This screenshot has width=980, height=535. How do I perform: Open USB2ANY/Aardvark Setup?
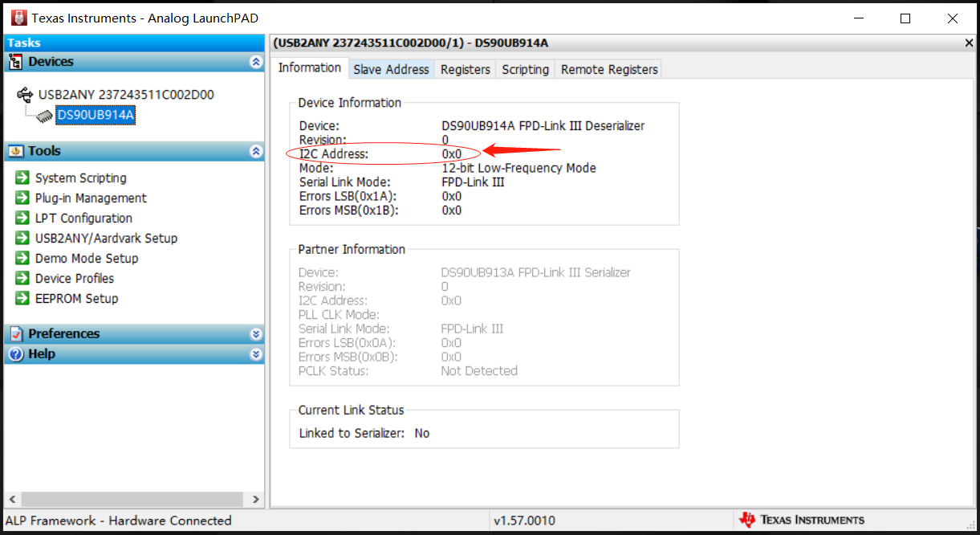coord(106,239)
